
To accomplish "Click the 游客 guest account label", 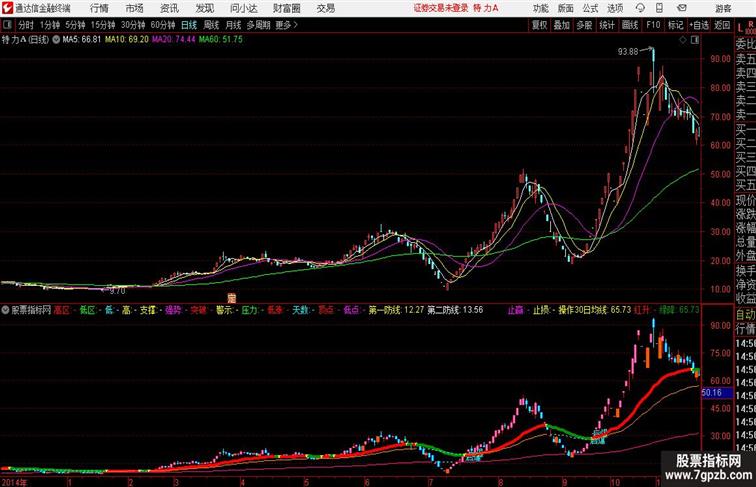I will (723, 8).
